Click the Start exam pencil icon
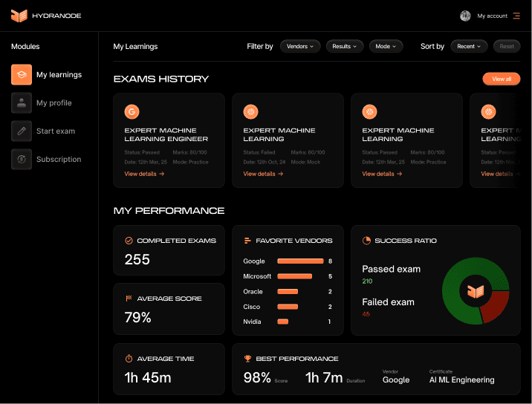 click(x=22, y=131)
